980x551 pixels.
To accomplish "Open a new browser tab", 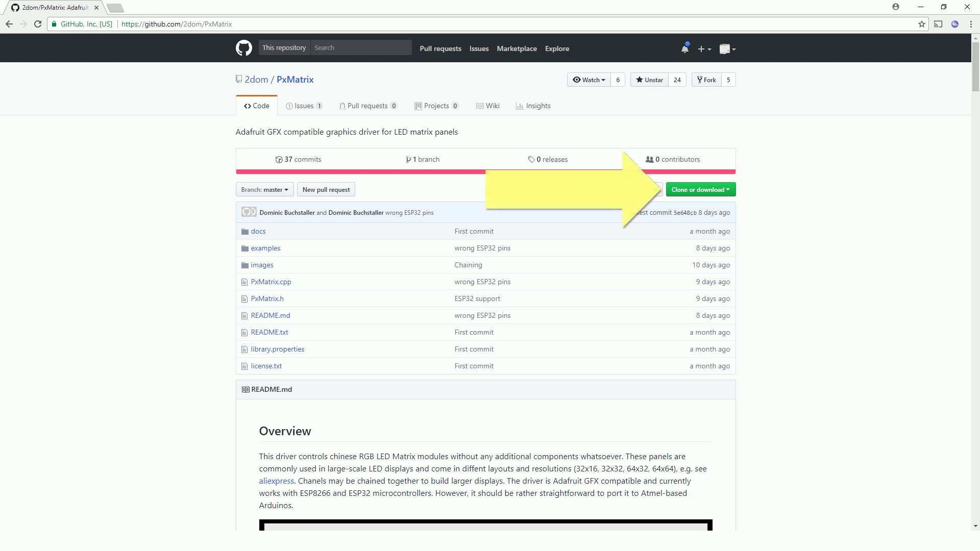I will pyautogui.click(x=115, y=8).
